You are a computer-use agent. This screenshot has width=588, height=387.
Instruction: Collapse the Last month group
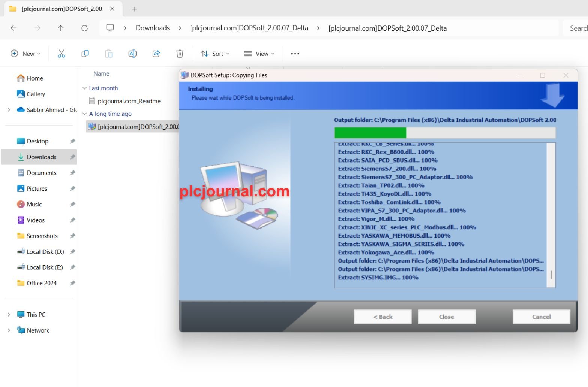(x=84, y=88)
